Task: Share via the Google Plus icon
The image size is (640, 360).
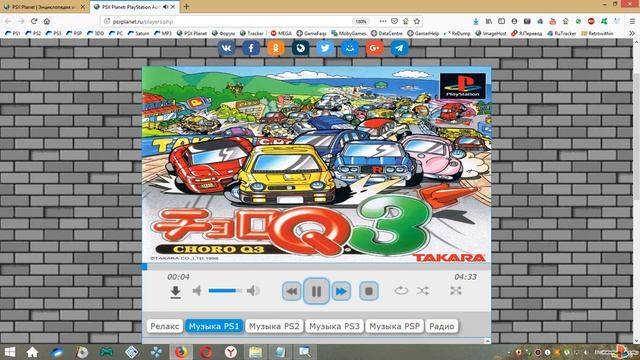Action: tap(374, 48)
